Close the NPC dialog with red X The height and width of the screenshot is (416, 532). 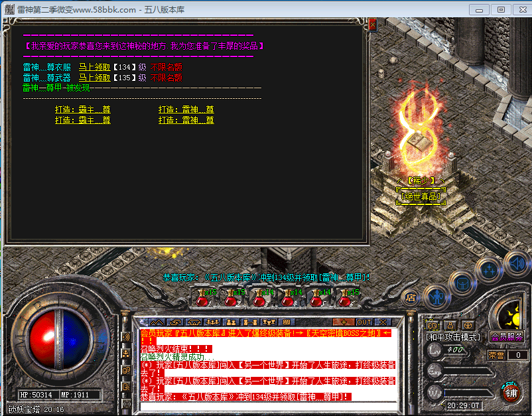[373, 25]
